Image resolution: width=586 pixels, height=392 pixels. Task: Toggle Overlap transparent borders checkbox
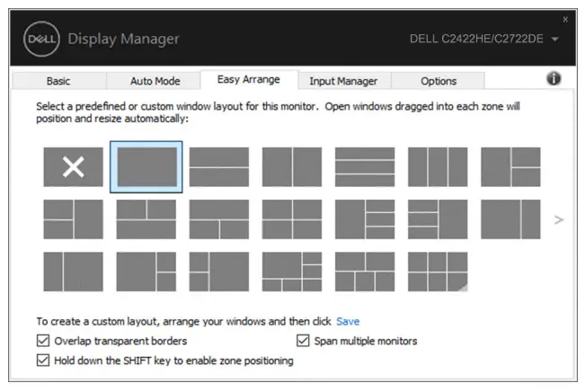(x=43, y=342)
